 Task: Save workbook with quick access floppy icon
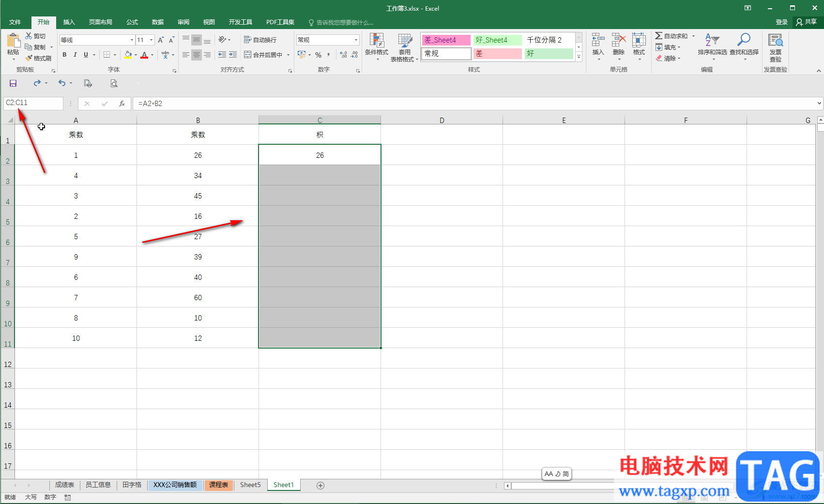click(x=13, y=83)
